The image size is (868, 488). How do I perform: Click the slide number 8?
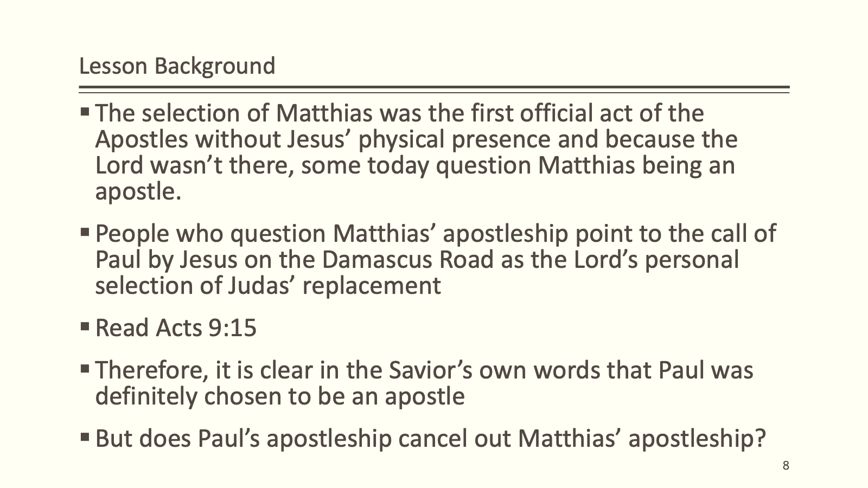786,466
